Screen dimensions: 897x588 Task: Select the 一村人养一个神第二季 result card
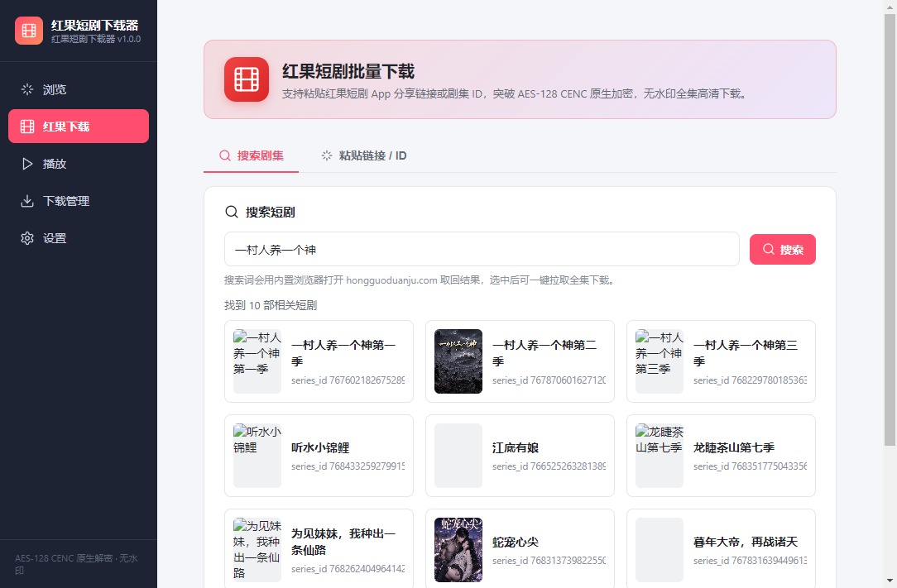pyautogui.click(x=520, y=361)
